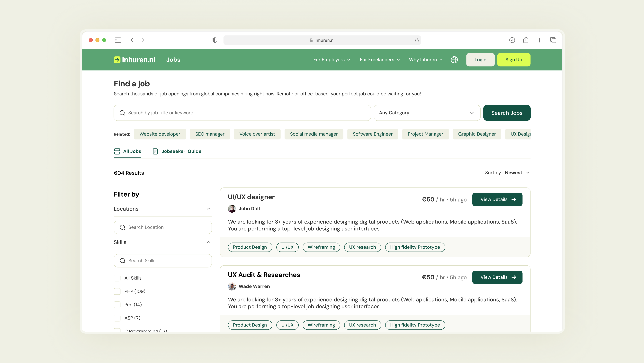
Task: Click the privacy shield icon
Action: click(x=215, y=40)
